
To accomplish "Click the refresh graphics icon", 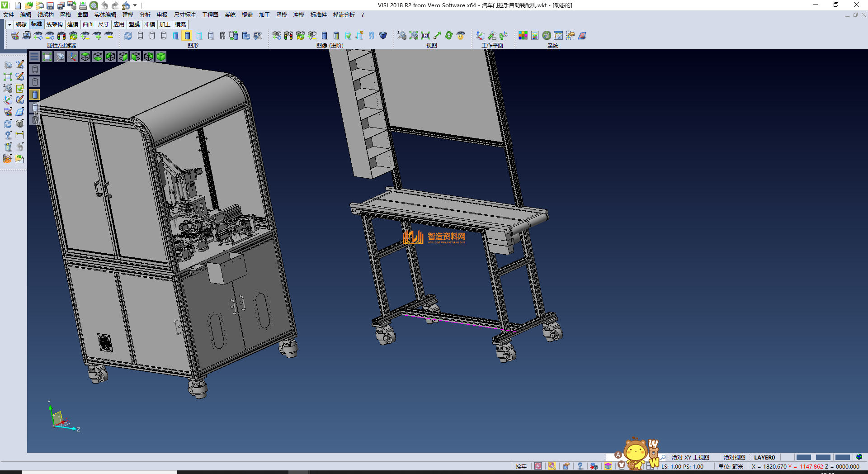I will 128,35.
